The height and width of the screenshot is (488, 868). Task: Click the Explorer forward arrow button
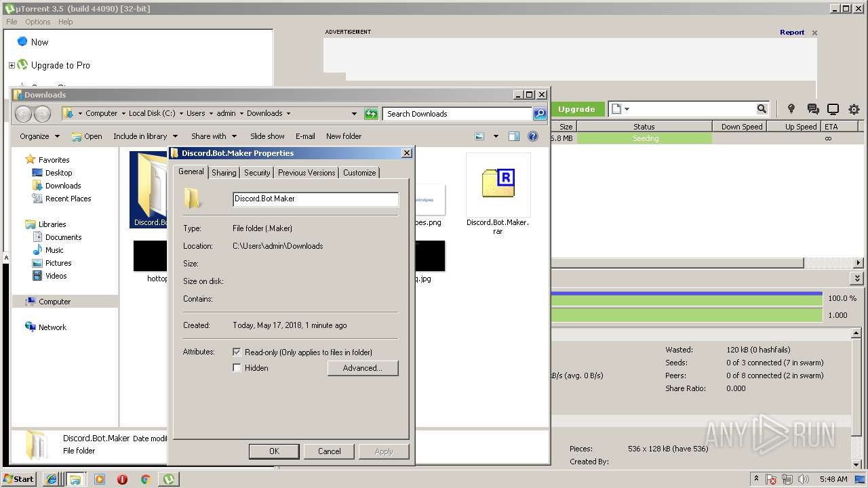tap(42, 114)
